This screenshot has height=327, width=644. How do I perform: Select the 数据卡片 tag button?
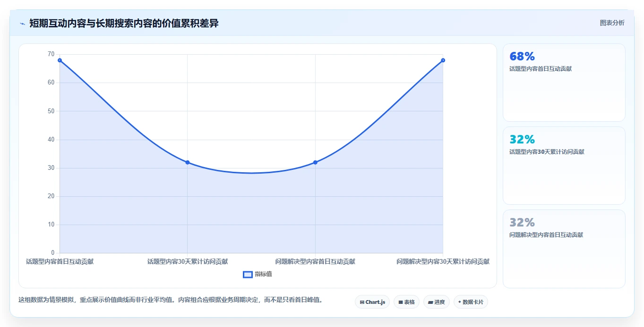pos(471,302)
